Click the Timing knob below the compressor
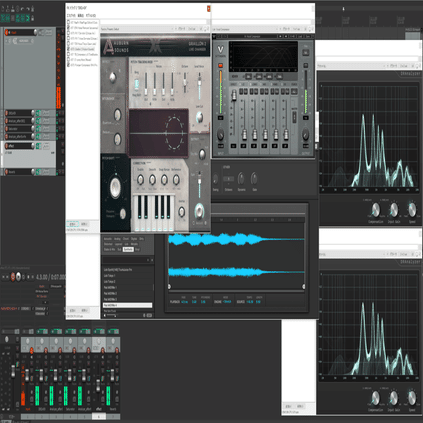 click(215, 179)
